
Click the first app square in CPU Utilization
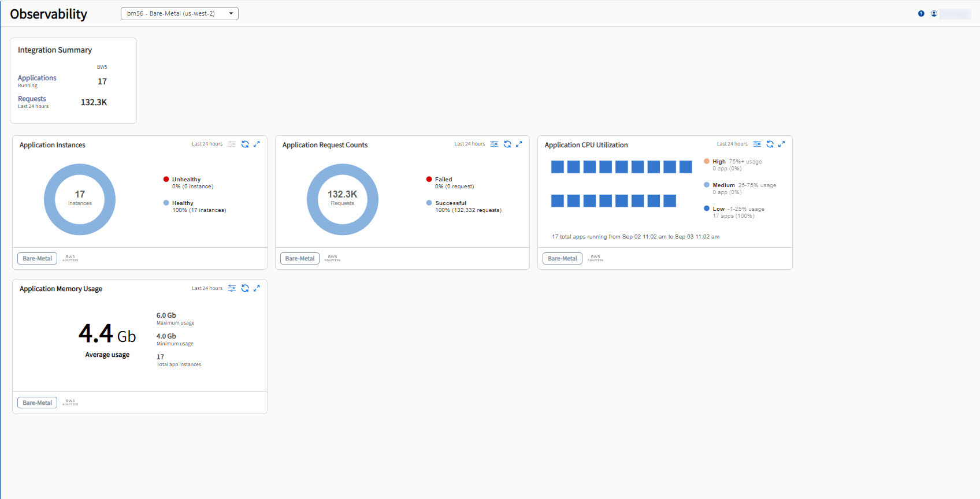click(x=557, y=167)
